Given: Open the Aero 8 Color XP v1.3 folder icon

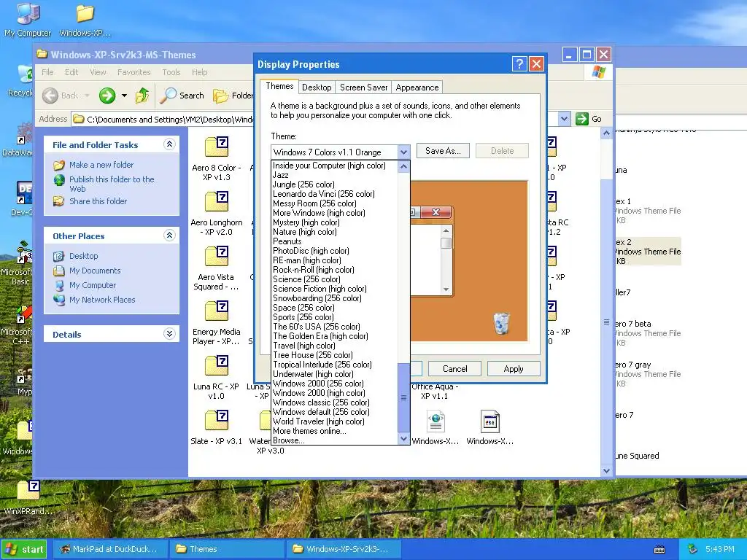Looking at the screenshot, I should pos(217,147).
